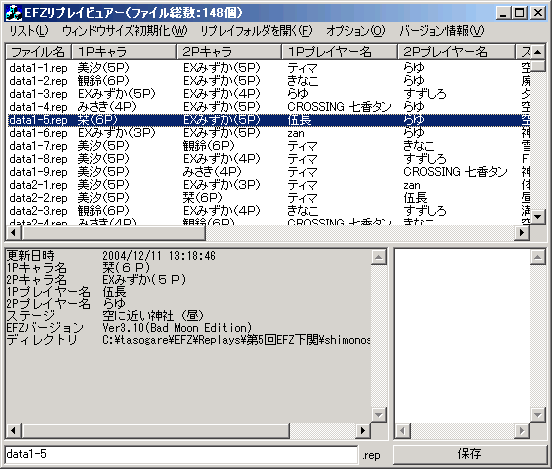Sort by 1Pプレイヤー名 column header
This screenshot has width=552, height=469.
click(x=339, y=52)
